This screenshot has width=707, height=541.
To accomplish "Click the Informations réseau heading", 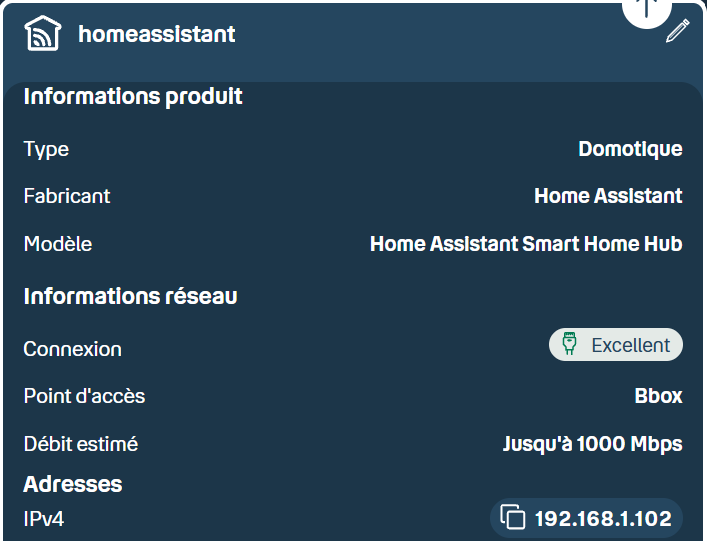I will (x=130, y=296).
